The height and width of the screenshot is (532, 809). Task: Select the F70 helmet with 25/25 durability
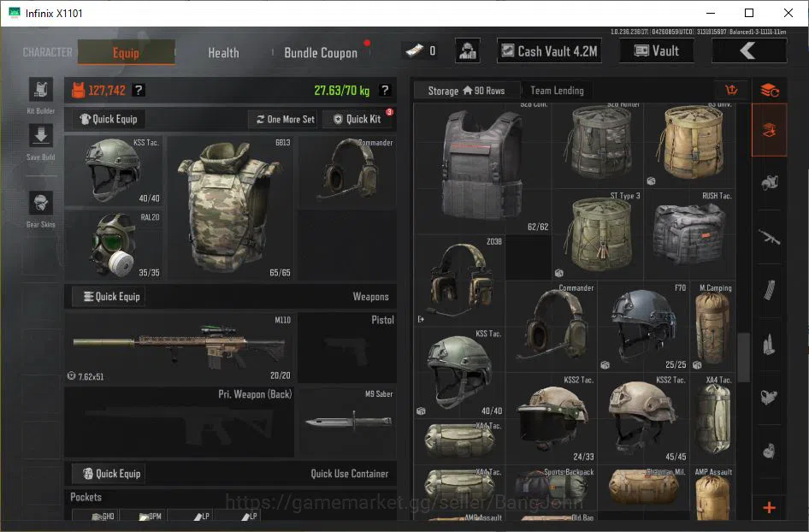point(644,327)
